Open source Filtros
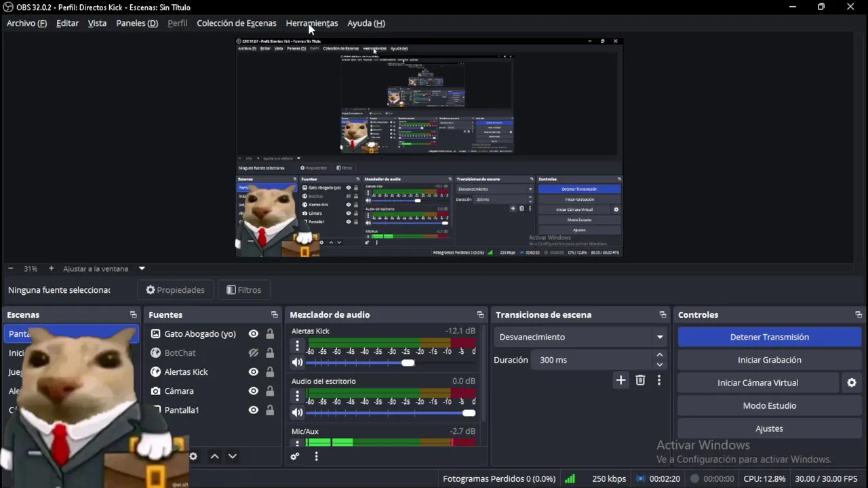 point(243,290)
